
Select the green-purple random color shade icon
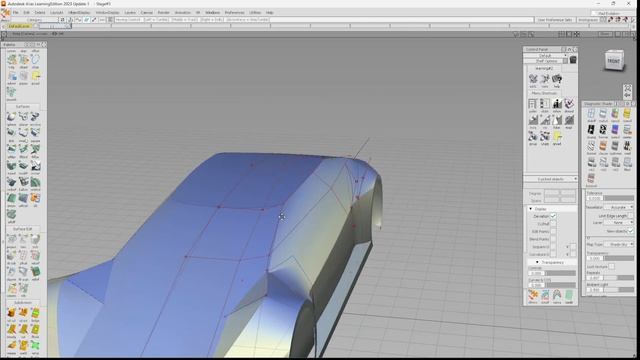pos(615,114)
